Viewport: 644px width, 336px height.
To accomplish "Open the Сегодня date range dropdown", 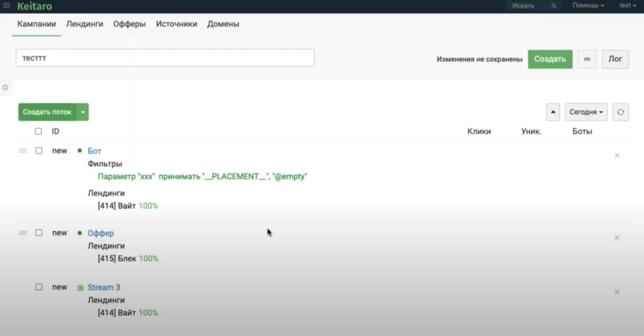I will click(586, 112).
